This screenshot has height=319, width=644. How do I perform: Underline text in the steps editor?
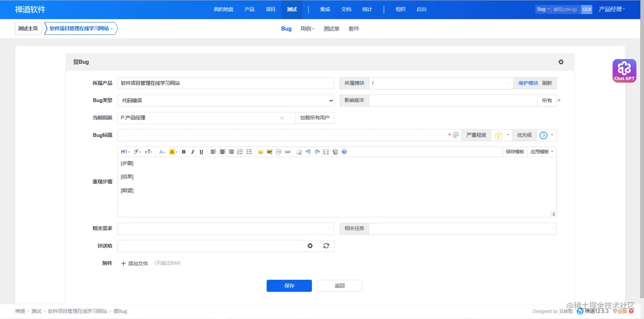click(x=201, y=152)
